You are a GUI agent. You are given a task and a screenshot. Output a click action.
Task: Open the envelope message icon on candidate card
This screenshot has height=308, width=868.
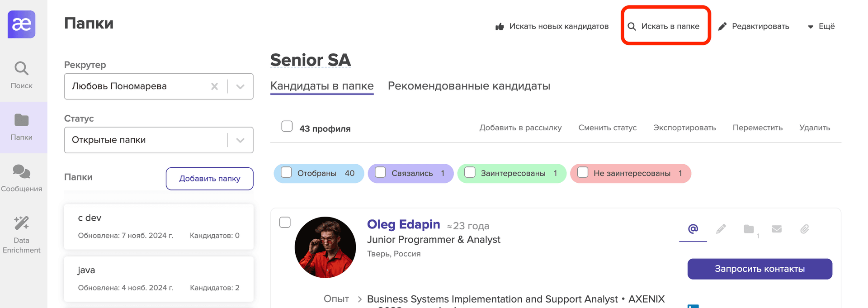click(x=777, y=229)
